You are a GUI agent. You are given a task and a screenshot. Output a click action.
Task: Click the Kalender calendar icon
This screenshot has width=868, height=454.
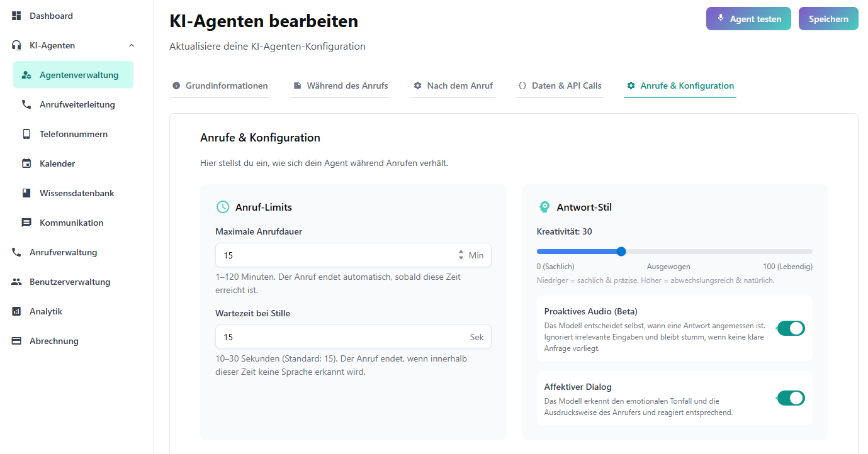click(x=26, y=163)
